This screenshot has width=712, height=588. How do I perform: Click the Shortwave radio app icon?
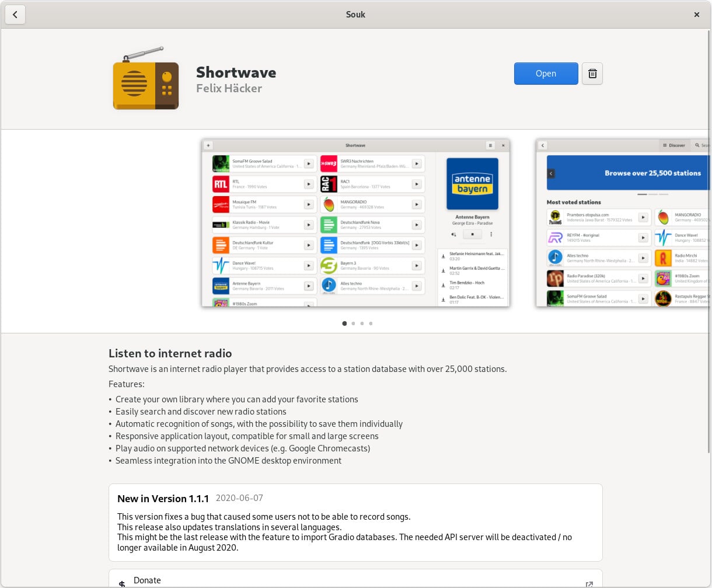pyautogui.click(x=146, y=79)
